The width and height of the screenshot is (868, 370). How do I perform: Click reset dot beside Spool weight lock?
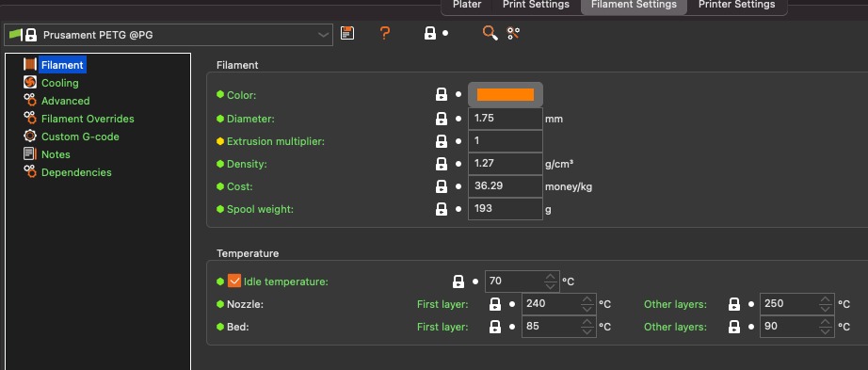[458, 209]
